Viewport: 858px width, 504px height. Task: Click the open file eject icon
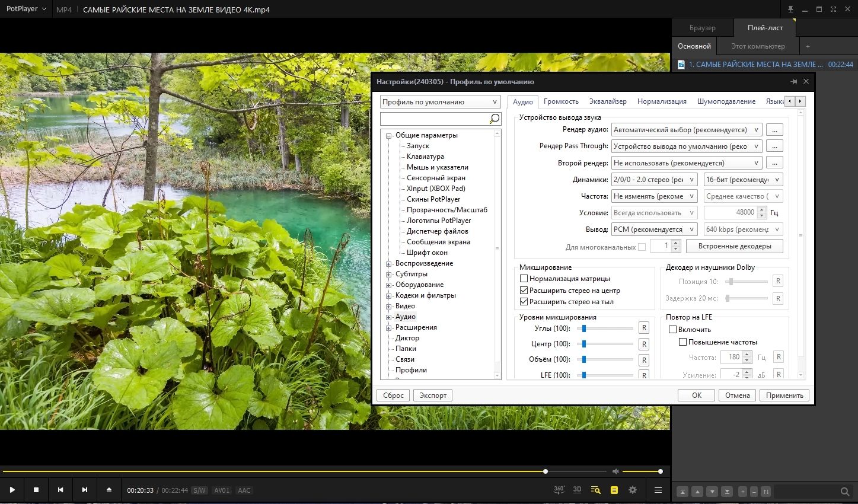(x=109, y=490)
